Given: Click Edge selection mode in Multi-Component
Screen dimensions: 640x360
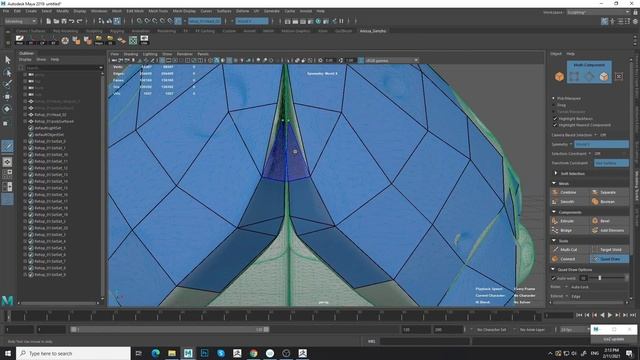Looking at the screenshot, I should pos(589,76).
